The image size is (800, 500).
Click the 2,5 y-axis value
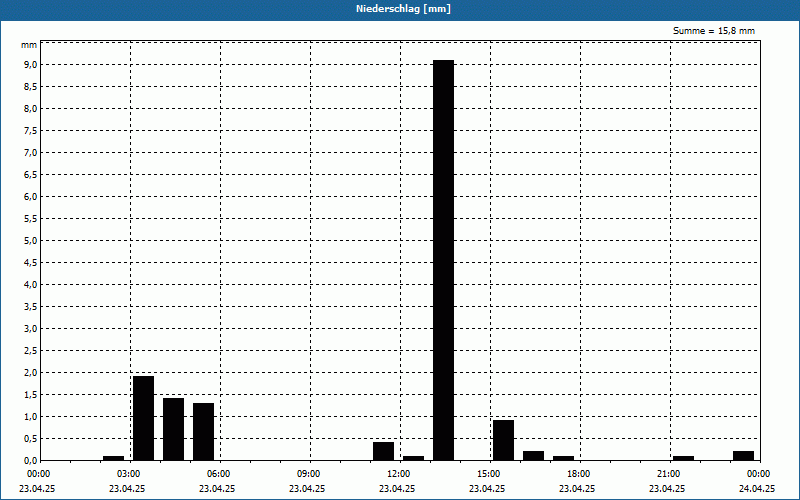click(29, 351)
